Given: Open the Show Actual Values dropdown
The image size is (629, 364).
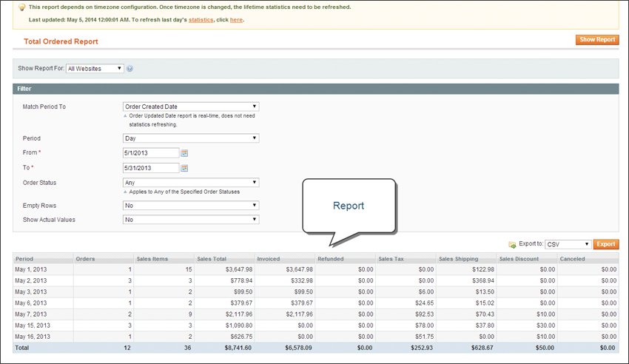Looking at the screenshot, I should (x=191, y=220).
